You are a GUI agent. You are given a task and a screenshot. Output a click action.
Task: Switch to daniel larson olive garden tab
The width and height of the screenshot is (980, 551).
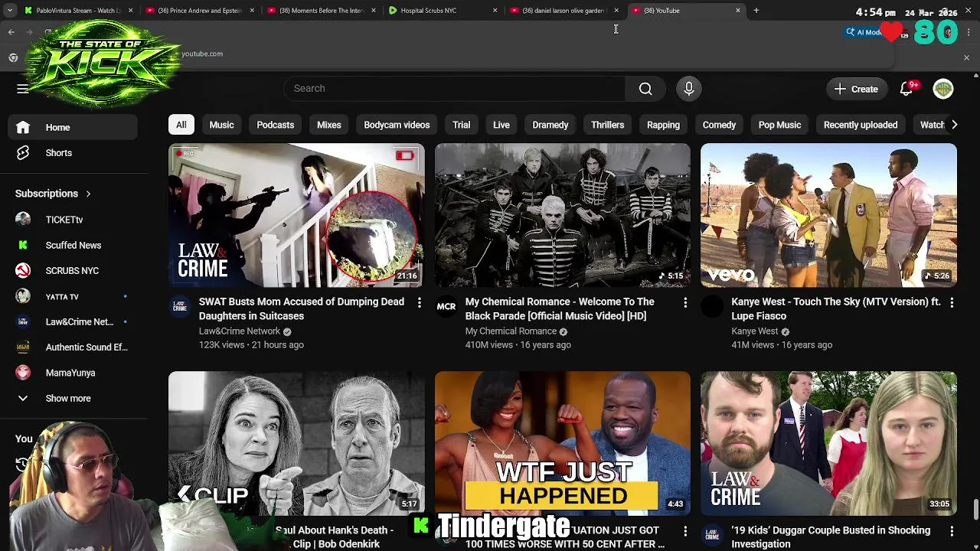[x=563, y=11]
